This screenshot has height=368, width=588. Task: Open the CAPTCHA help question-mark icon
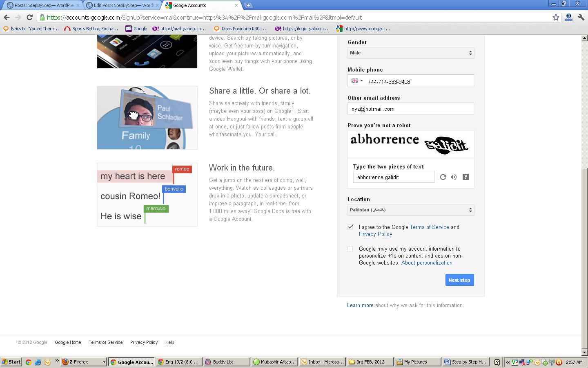tap(465, 177)
